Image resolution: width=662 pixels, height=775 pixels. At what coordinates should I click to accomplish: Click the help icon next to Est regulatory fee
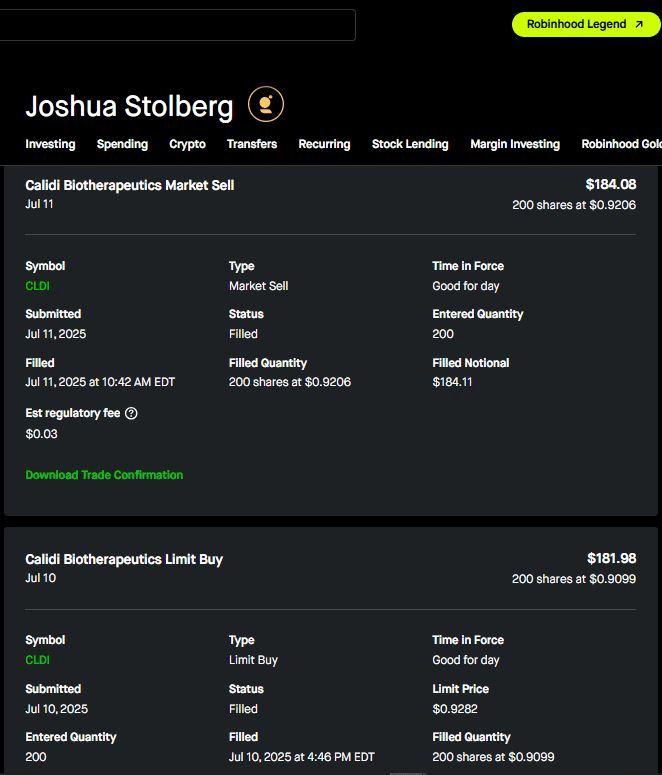point(131,413)
